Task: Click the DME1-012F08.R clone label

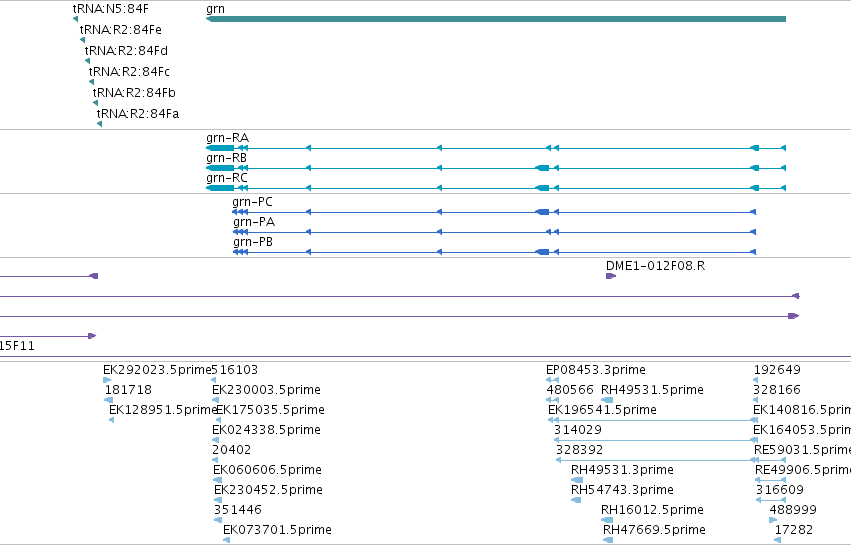Action: coord(656,266)
